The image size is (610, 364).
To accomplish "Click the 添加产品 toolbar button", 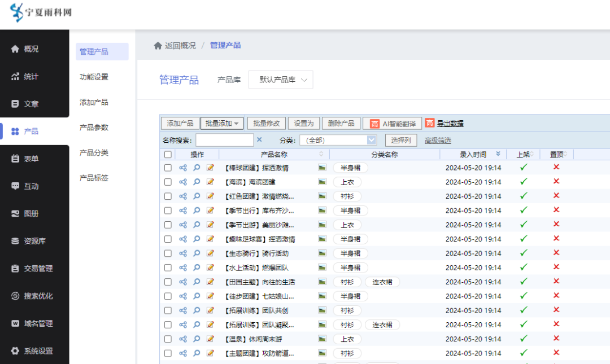I will tap(180, 123).
